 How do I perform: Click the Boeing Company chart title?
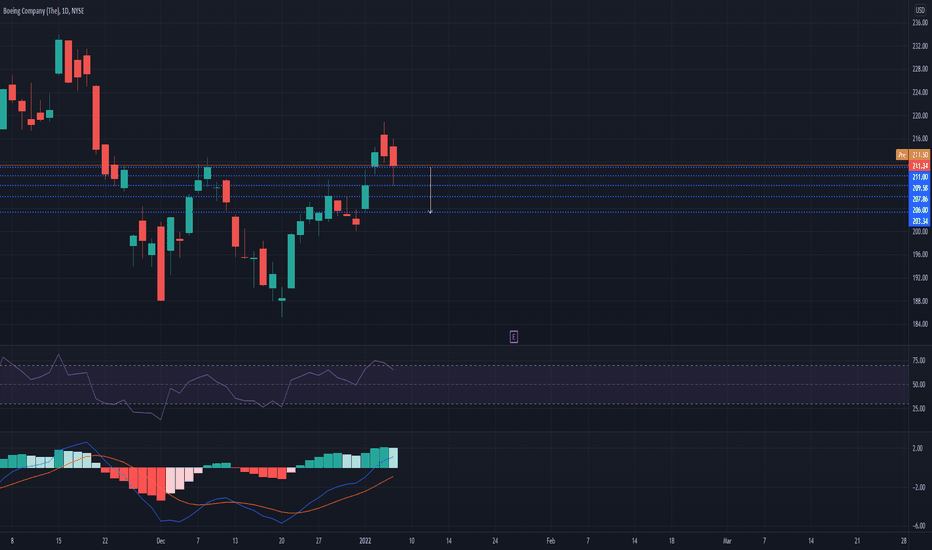coord(43,11)
